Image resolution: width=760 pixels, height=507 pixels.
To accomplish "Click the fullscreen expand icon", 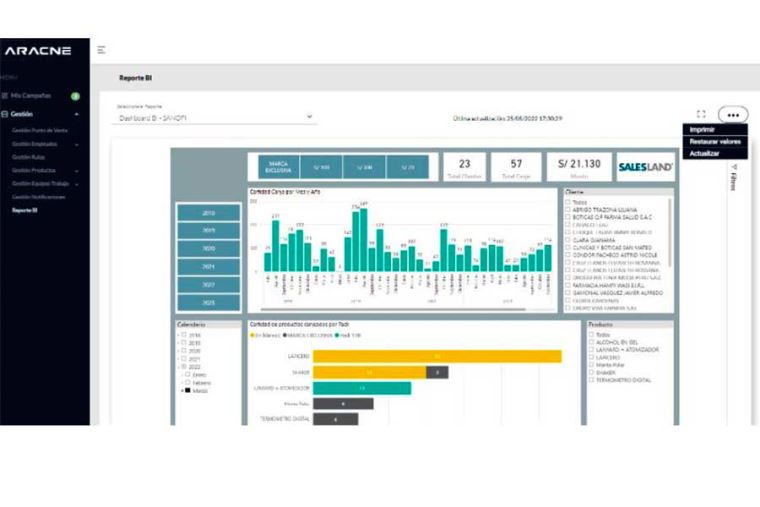I will tap(701, 115).
